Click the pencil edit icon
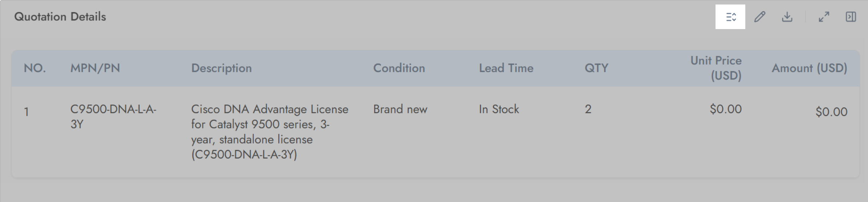The width and height of the screenshot is (868, 202). pos(759,17)
